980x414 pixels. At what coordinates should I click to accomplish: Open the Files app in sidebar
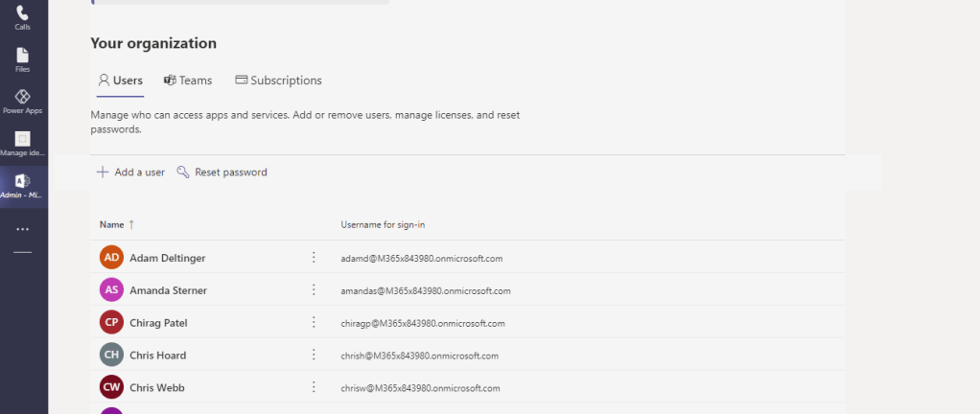pos(22,59)
